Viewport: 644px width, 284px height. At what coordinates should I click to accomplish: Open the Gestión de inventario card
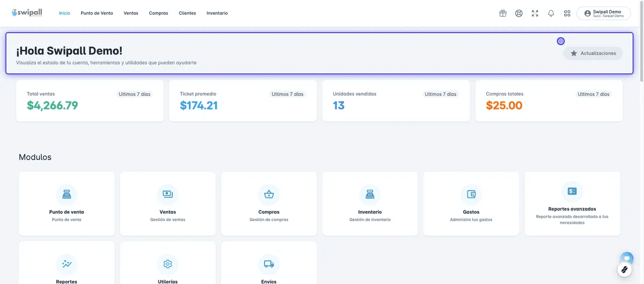(x=370, y=203)
